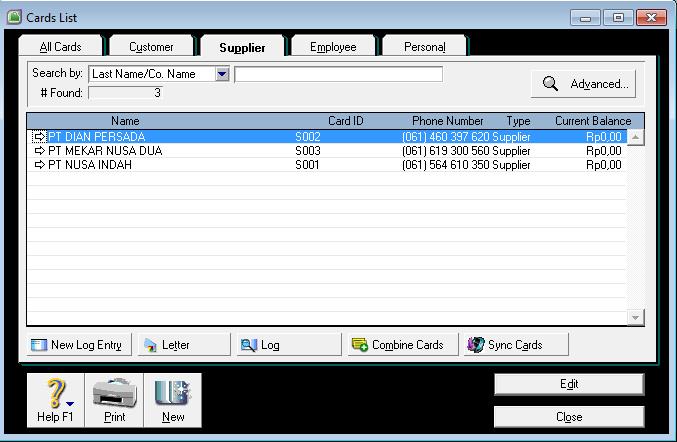Screen dimensions: 677x442
Task: Switch to All Cards tab
Action: (x=60, y=46)
